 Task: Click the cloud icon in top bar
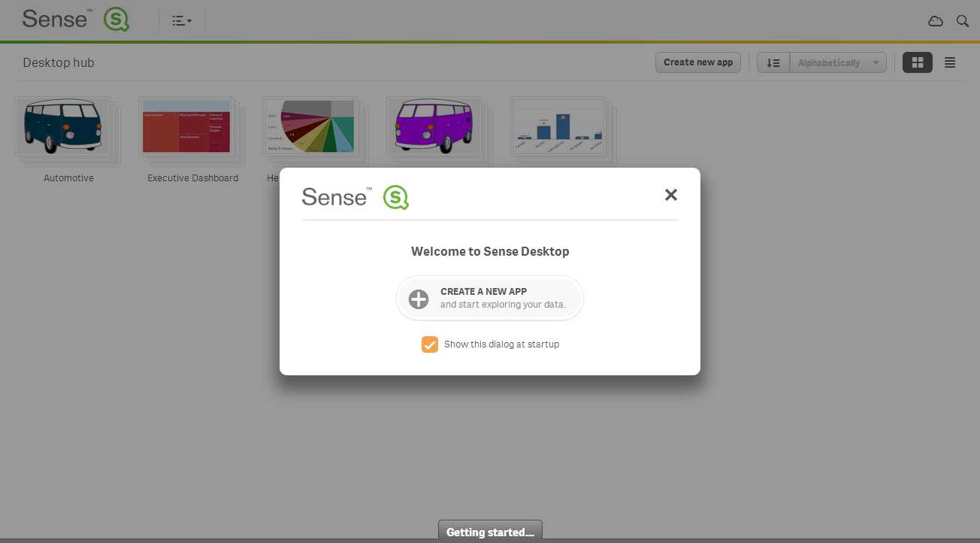936,21
